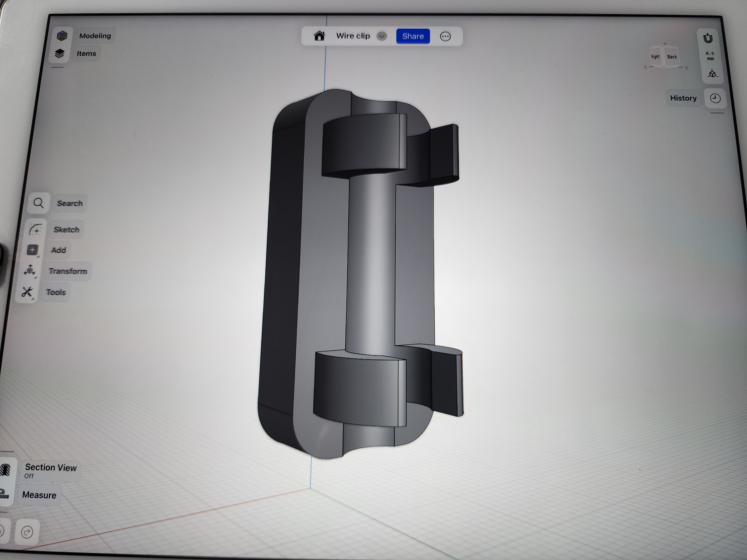
Task: Open the Transform tool icon
Action: (x=30, y=270)
